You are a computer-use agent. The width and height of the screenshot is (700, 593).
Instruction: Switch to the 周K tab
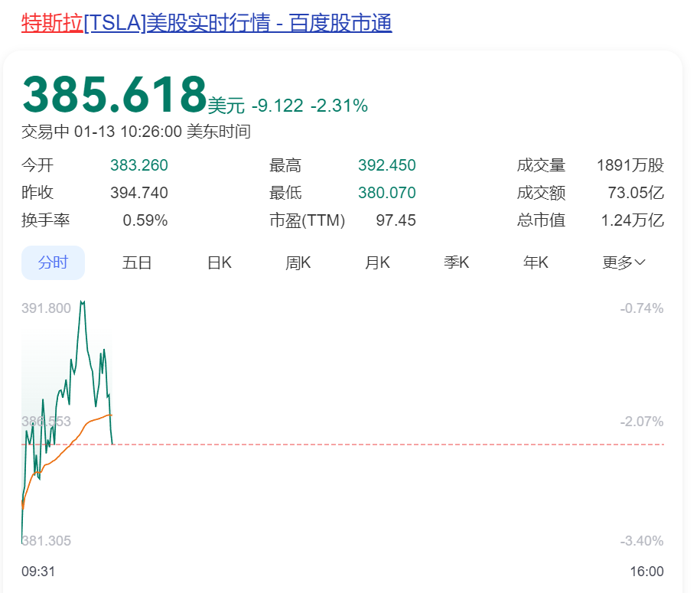298,263
